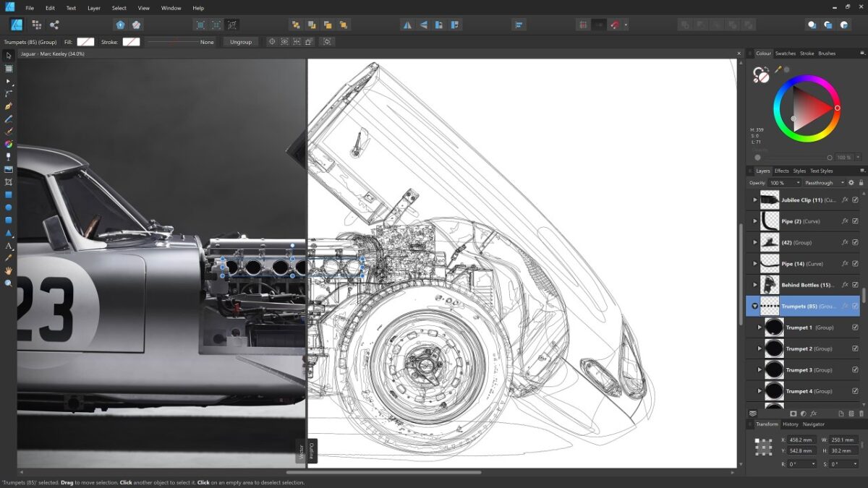Switch to the Export Persona
Image resolution: width=868 pixels, height=488 pixels.
point(54,25)
